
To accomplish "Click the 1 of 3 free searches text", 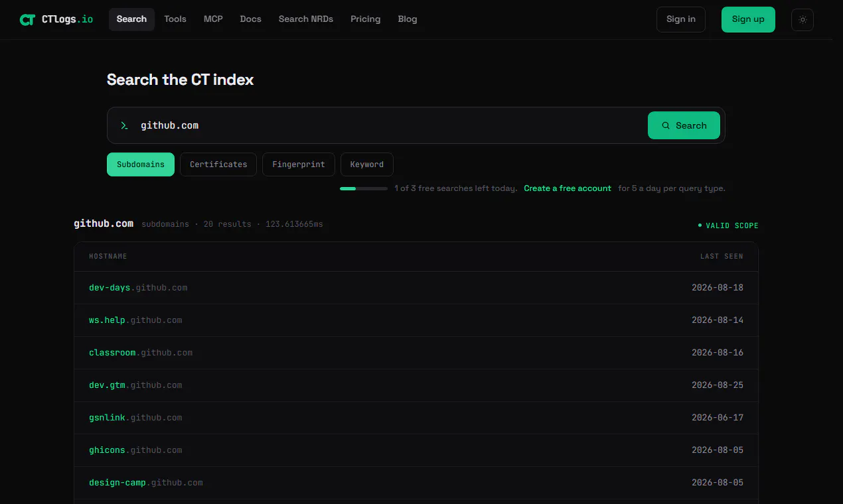I will click(455, 188).
